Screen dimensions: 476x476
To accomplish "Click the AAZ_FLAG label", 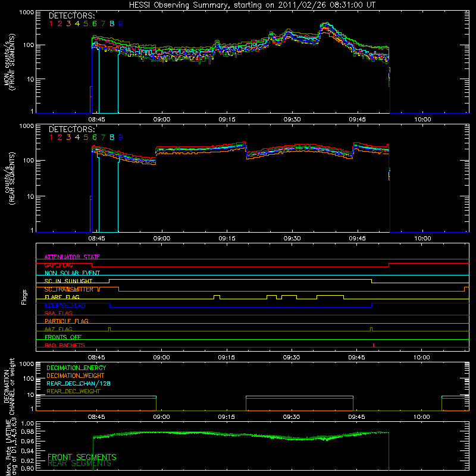I will pyautogui.click(x=58, y=329).
